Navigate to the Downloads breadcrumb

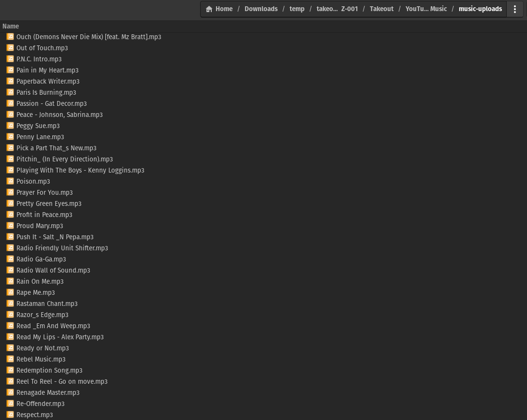261,9
